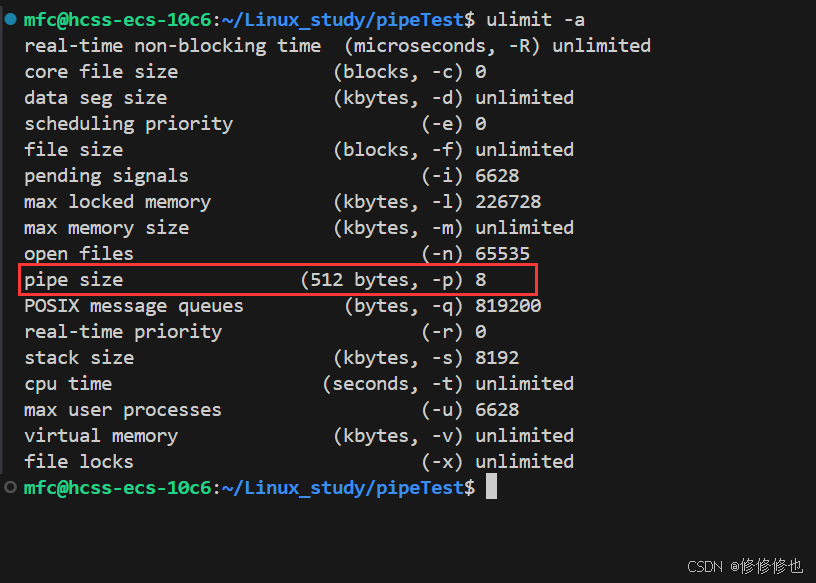Click the "core file size" line
The width and height of the screenshot is (816, 583).
255,72
